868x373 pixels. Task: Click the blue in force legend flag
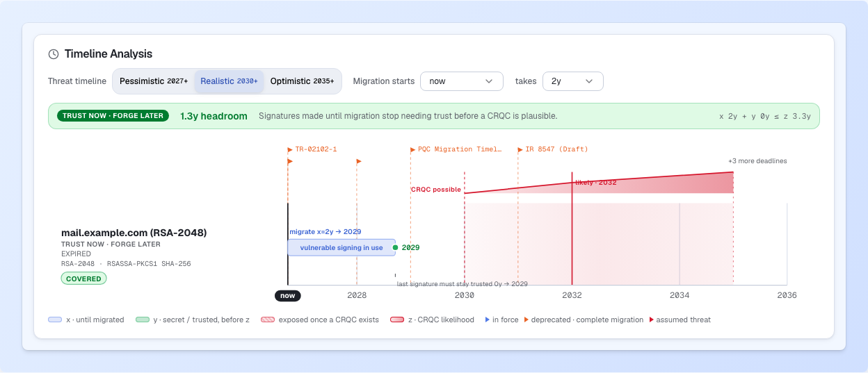pos(488,320)
